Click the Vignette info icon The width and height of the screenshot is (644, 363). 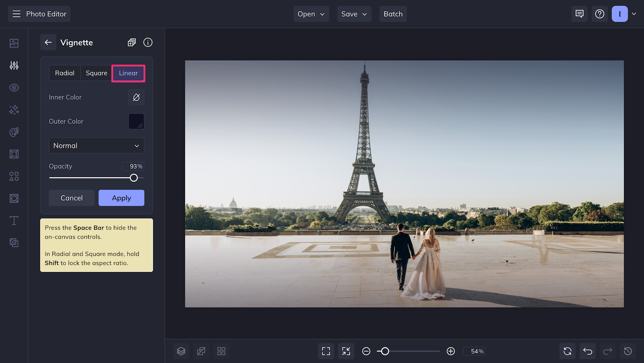click(x=148, y=42)
